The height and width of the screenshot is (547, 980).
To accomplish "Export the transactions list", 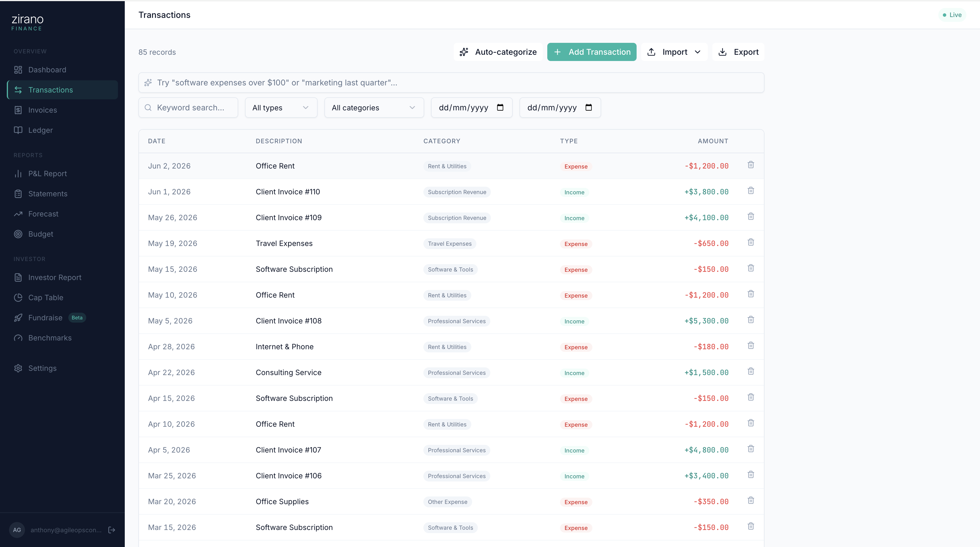I will pyautogui.click(x=738, y=52).
